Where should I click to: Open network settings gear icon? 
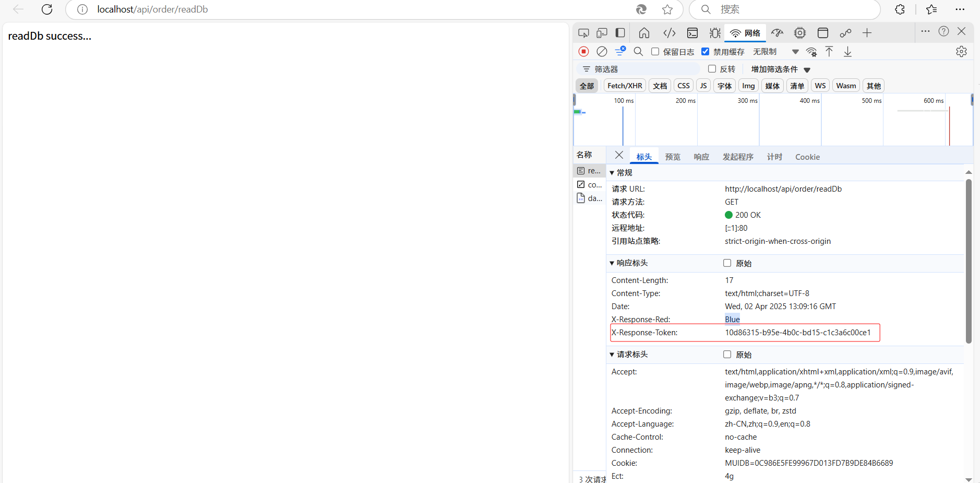point(961,51)
